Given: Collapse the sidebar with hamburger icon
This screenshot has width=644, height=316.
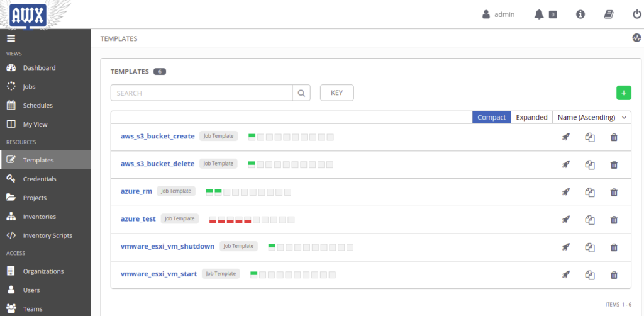Looking at the screenshot, I should tap(11, 38).
